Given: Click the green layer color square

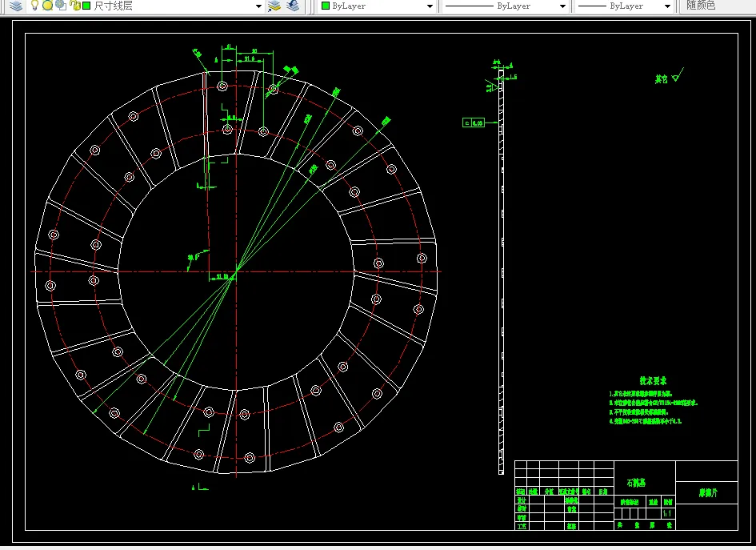Looking at the screenshot, I should point(86,6).
